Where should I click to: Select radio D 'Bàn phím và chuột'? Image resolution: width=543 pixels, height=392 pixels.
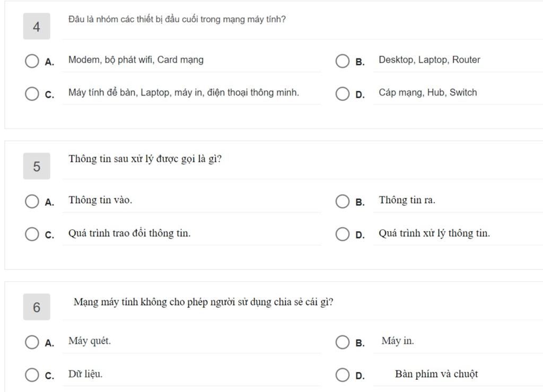tap(343, 374)
